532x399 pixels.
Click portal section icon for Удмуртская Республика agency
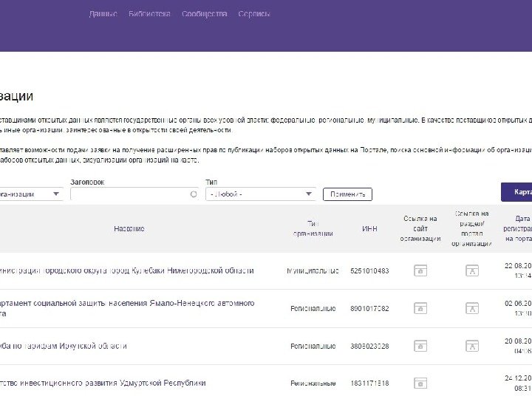(x=471, y=383)
